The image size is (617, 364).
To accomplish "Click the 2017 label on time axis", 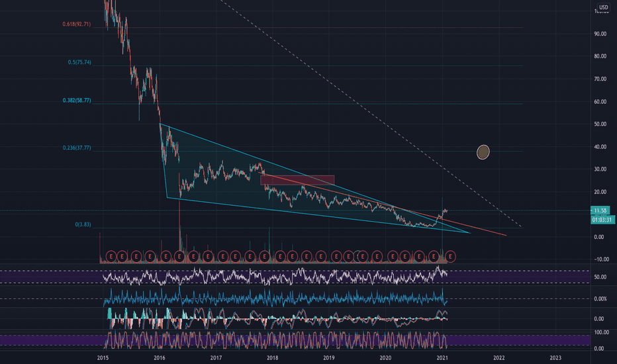I will [x=216, y=357].
